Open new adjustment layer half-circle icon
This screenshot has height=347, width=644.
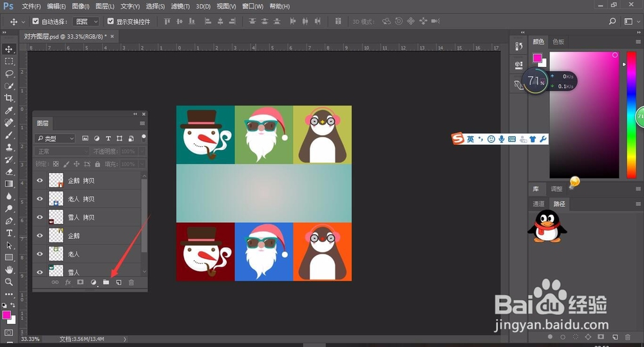[93, 283]
